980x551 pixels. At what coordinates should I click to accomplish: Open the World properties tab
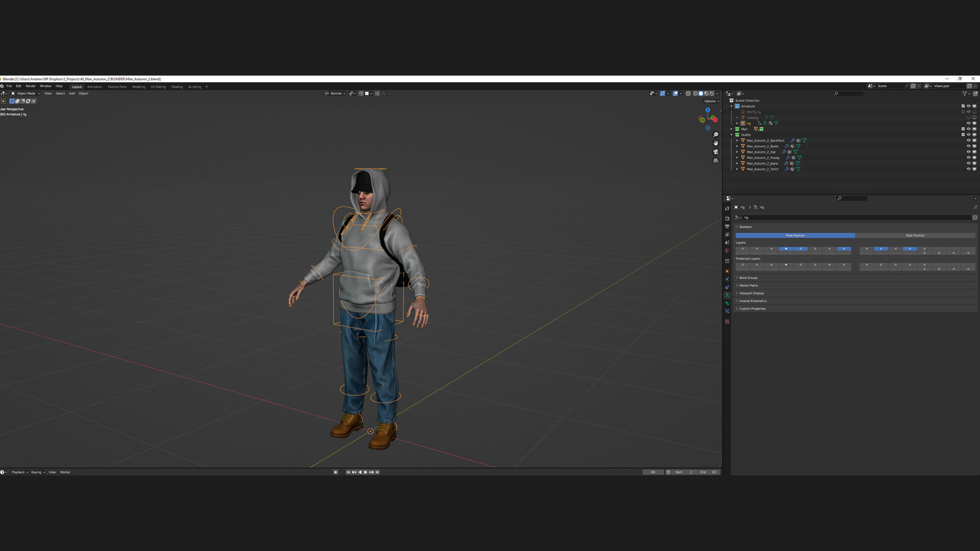727,251
